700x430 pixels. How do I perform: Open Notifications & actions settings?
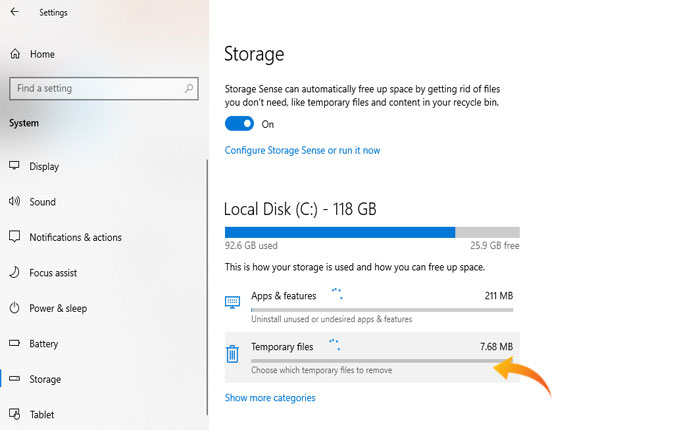pyautogui.click(x=75, y=237)
